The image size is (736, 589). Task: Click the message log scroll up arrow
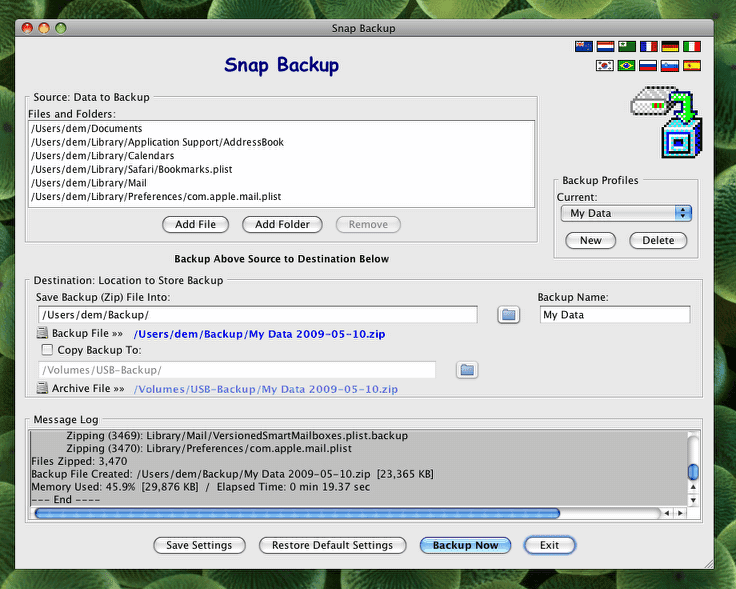(x=693, y=487)
